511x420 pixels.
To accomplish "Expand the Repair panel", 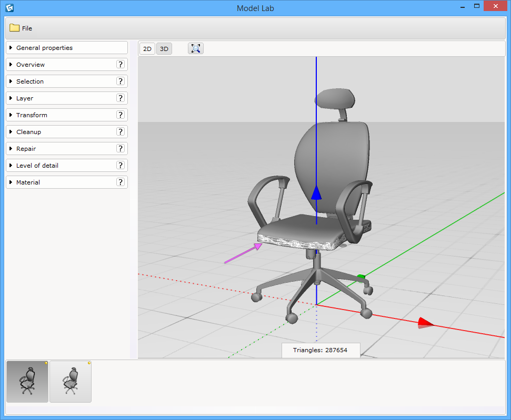I will click(67, 148).
